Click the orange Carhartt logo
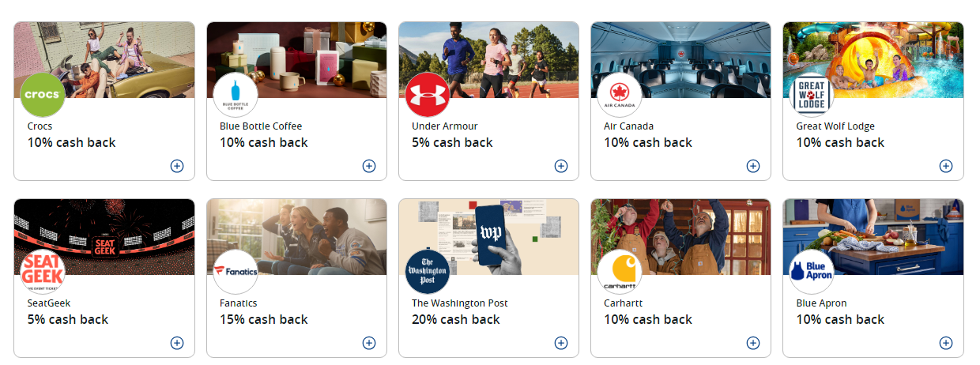Image resolution: width=980 pixels, height=365 pixels. pyautogui.click(x=620, y=272)
